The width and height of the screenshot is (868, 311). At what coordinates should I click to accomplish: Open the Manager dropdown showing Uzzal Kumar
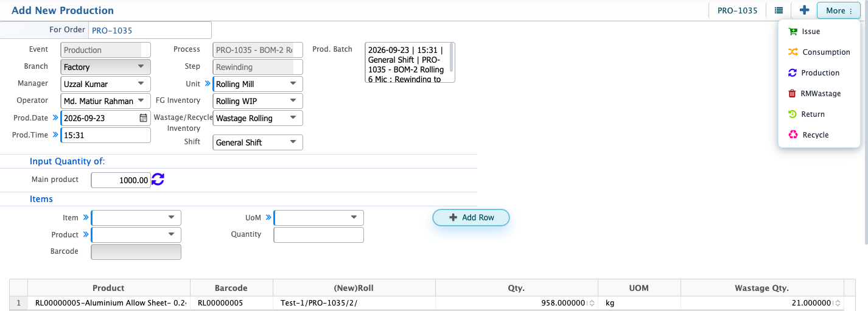(x=106, y=84)
